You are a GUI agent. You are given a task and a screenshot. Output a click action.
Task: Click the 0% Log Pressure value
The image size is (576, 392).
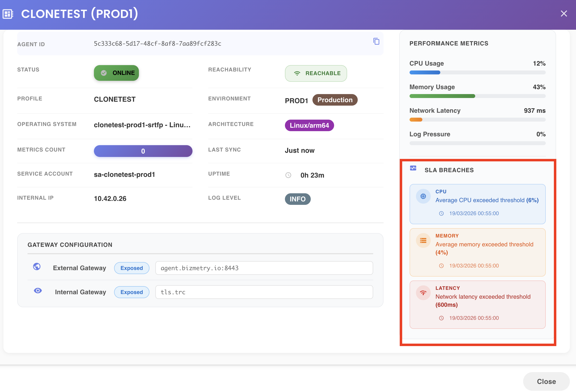[x=541, y=134]
